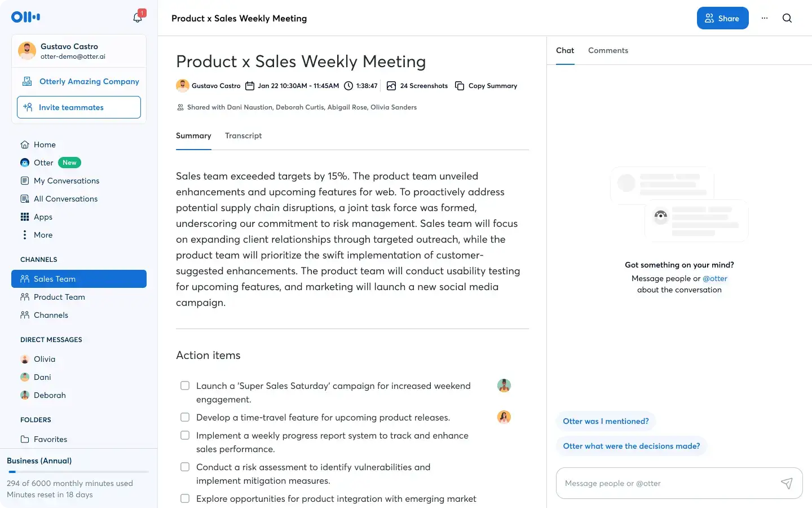The width and height of the screenshot is (812, 508).
Task: Click the message input field
Action: click(x=648, y=483)
